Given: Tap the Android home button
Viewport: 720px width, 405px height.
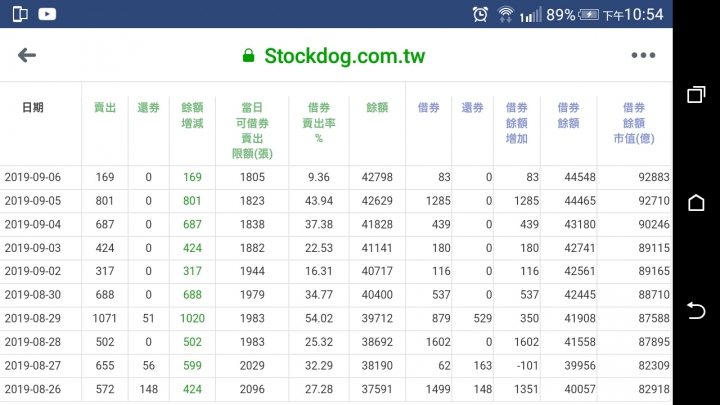Looking at the screenshot, I should pyautogui.click(x=696, y=202).
